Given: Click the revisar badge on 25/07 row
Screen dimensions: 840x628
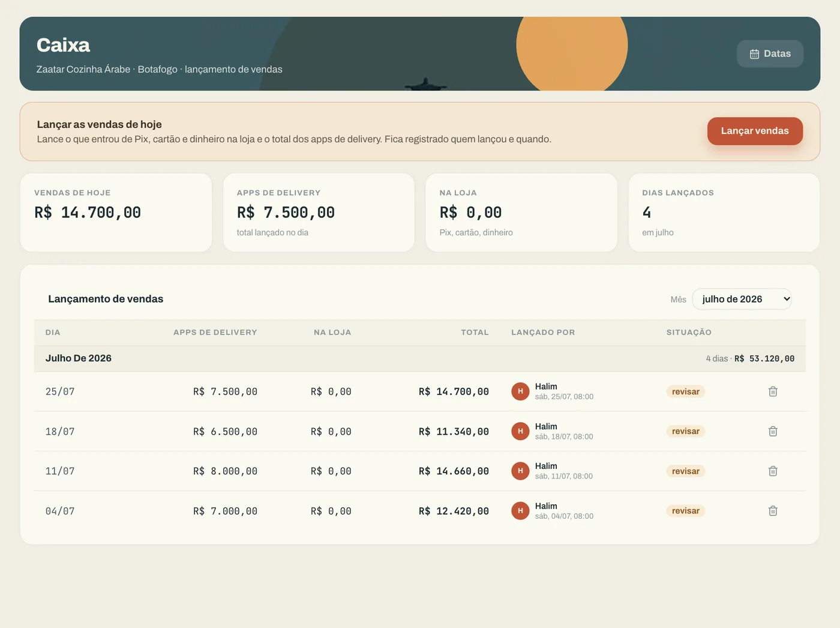Looking at the screenshot, I should (x=685, y=391).
